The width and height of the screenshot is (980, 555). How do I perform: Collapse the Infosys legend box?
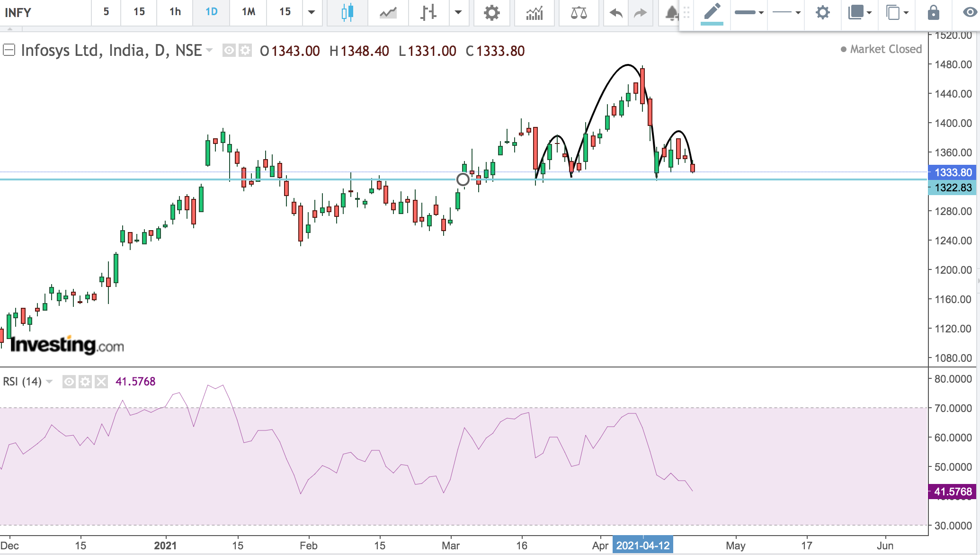(x=9, y=50)
